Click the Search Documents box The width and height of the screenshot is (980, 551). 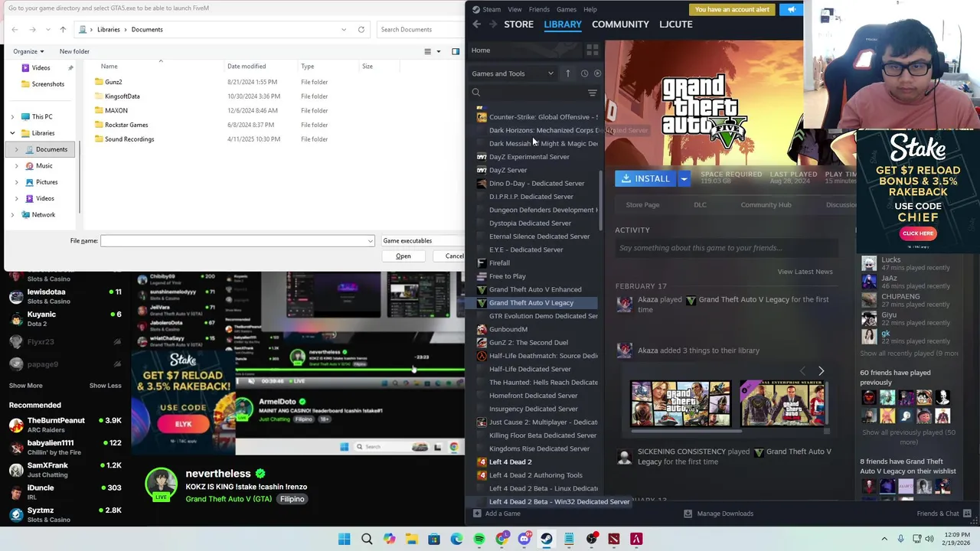pyautogui.click(x=421, y=29)
